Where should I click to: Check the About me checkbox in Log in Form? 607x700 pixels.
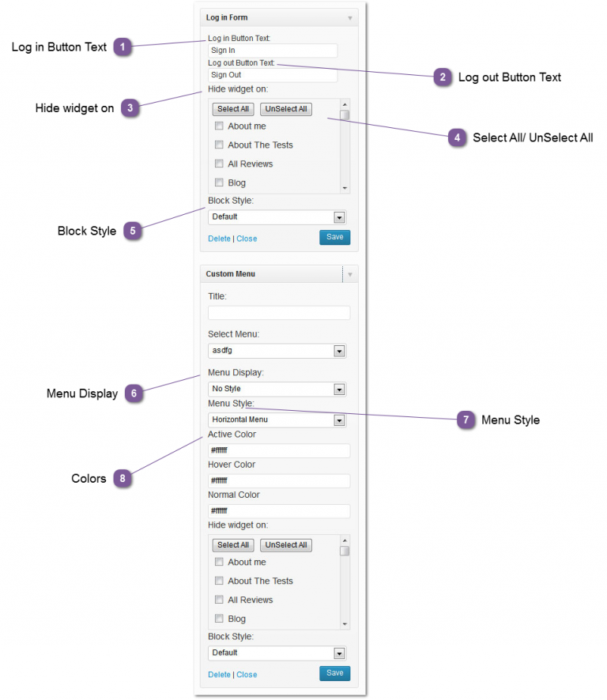[219, 126]
